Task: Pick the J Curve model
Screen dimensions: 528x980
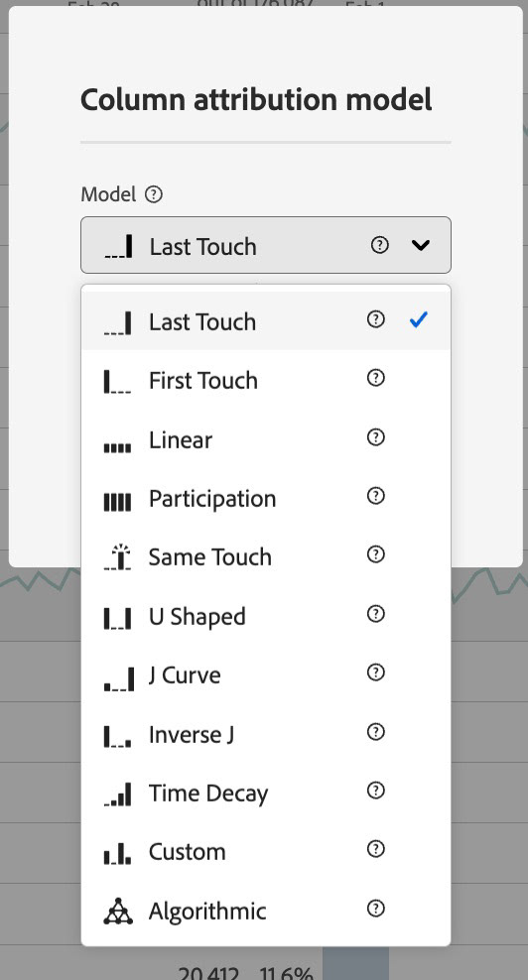Action: (x=266, y=675)
